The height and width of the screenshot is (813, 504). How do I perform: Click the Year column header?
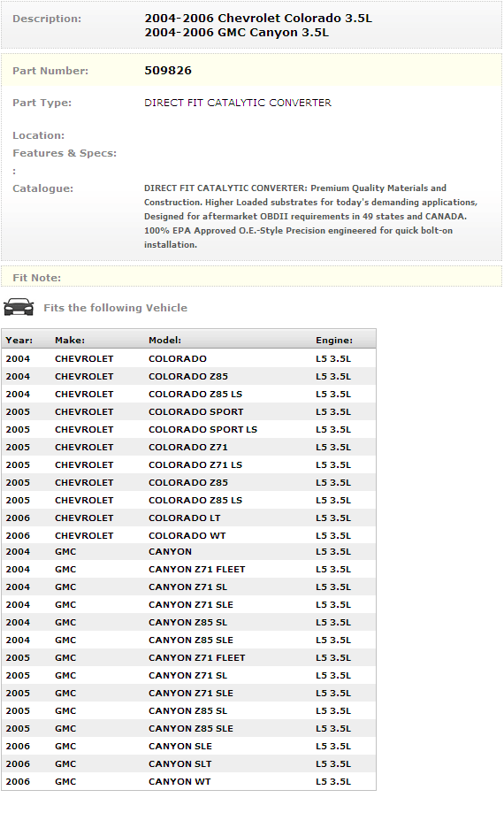pos(19,340)
